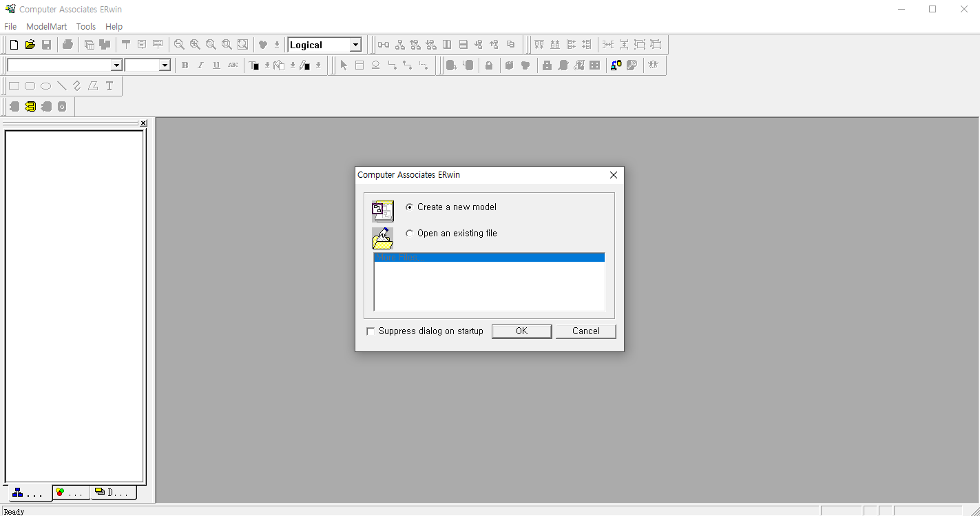This screenshot has height=516, width=980.
Task: Open the File menu
Action: tap(10, 26)
